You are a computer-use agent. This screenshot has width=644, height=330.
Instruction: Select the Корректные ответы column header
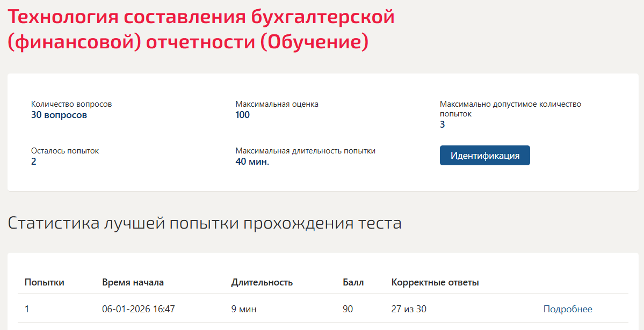point(435,282)
